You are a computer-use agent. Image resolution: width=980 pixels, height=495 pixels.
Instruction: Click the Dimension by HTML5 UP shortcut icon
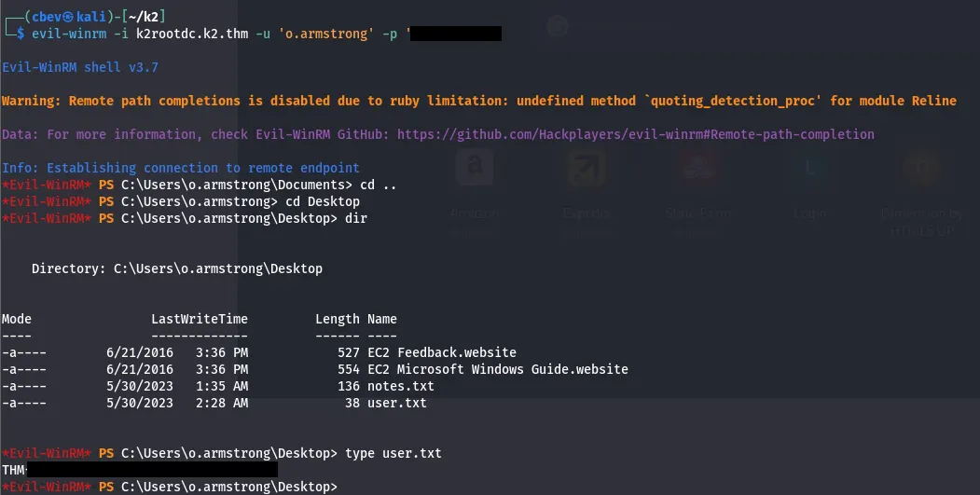tap(921, 169)
